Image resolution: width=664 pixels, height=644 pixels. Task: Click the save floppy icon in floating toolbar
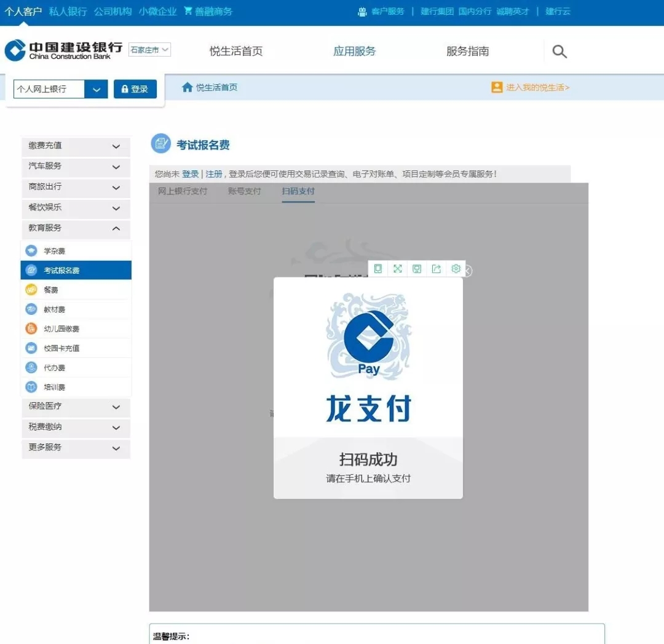417,269
